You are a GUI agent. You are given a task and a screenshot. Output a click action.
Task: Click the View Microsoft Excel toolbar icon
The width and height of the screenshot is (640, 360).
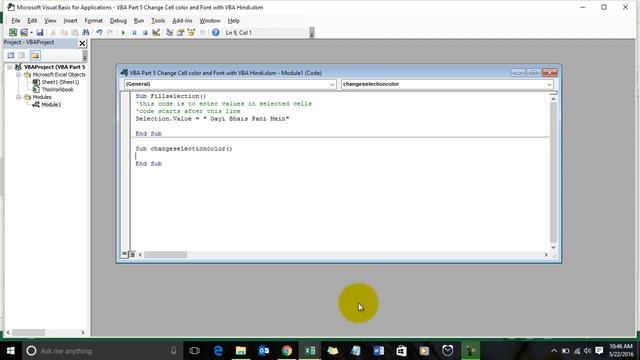[13, 32]
